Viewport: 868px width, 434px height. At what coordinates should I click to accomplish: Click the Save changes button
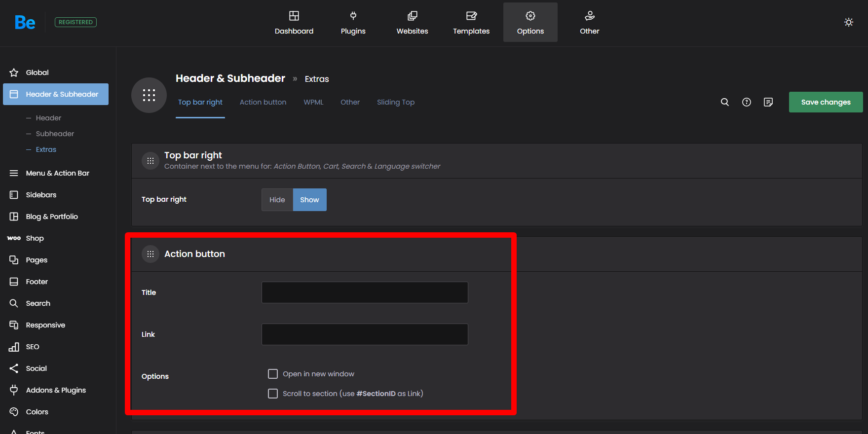pyautogui.click(x=826, y=102)
